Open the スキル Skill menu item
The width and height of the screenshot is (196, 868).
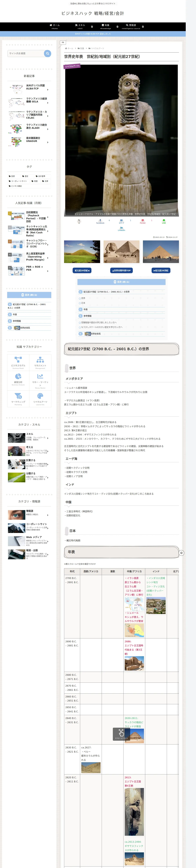pos(80,26)
